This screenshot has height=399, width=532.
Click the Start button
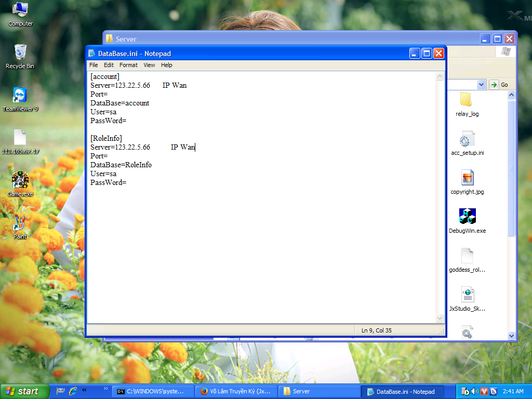24,391
